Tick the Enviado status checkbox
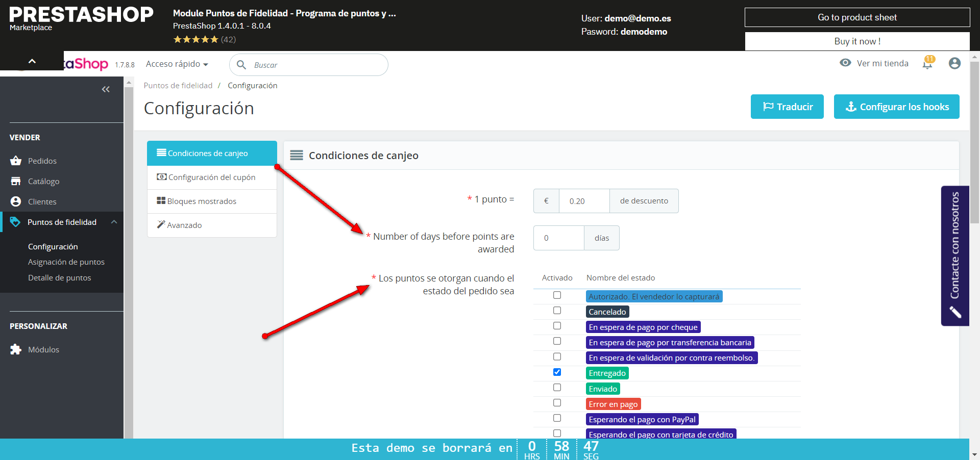The height and width of the screenshot is (460, 980). (x=557, y=388)
